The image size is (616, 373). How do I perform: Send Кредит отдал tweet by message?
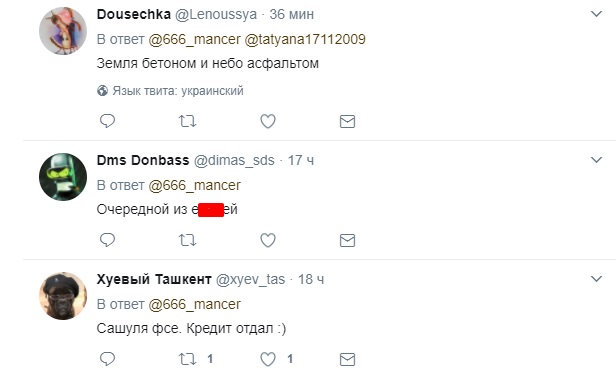click(x=347, y=360)
